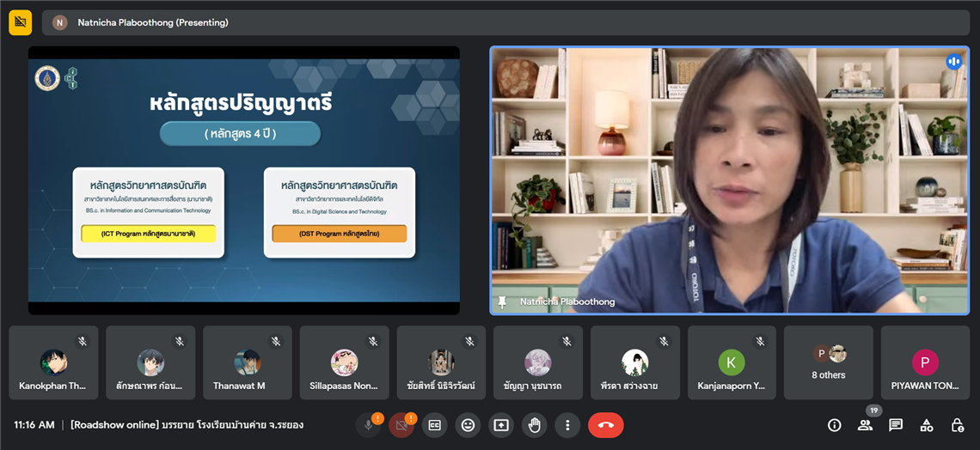Select Kanjanaporn participant tile with K avatar
The image size is (980, 450).
pyautogui.click(x=731, y=362)
